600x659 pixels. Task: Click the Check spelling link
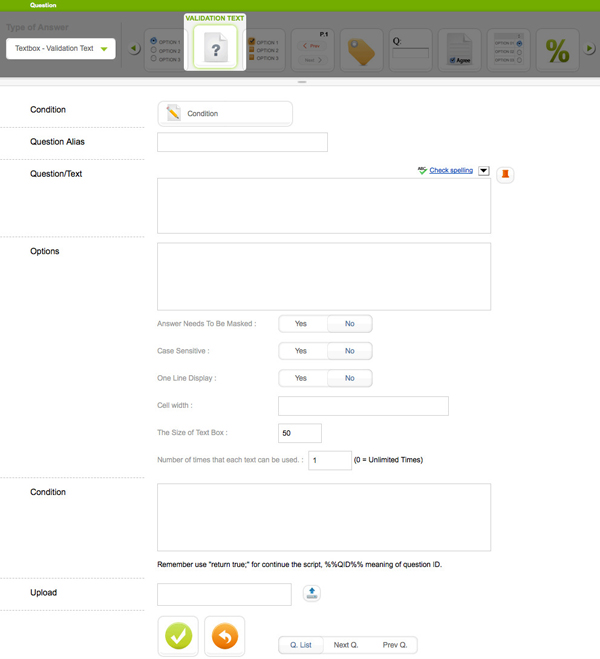click(451, 171)
